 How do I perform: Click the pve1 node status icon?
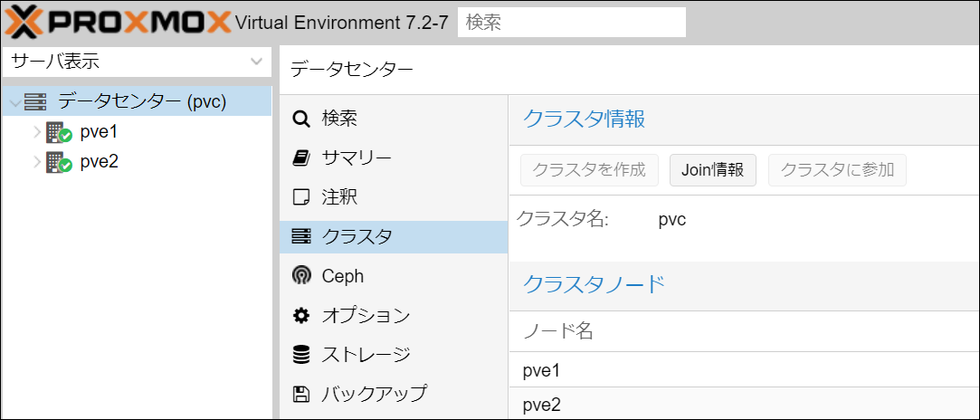point(59,132)
